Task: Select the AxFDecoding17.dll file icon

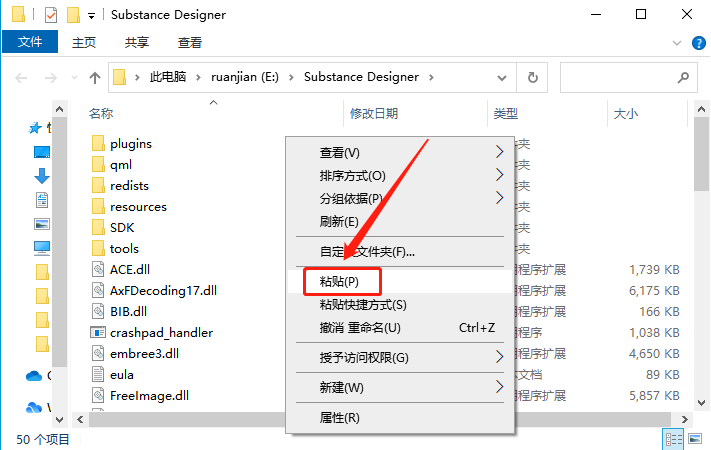Action: tap(98, 290)
